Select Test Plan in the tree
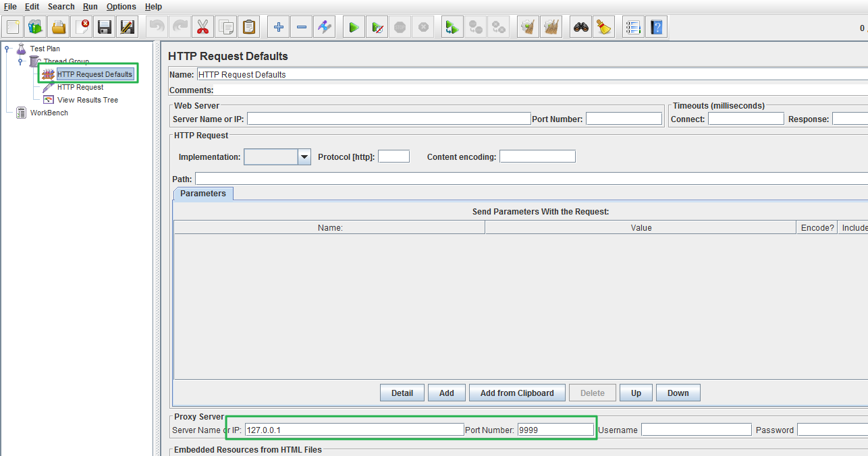Screen dimensions: 868x456 point(45,49)
